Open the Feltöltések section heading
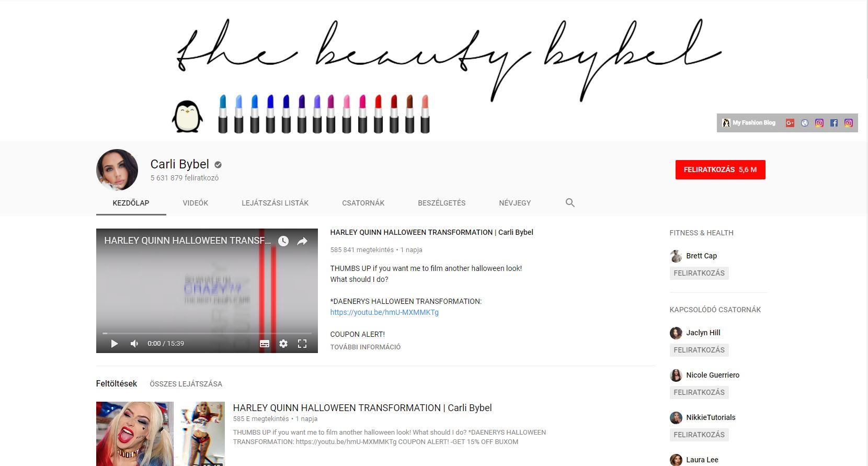Image resolution: width=868 pixels, height=466 pixels. click(117, 383)
